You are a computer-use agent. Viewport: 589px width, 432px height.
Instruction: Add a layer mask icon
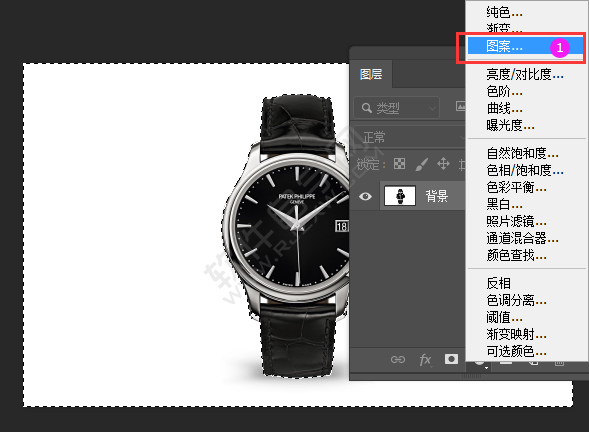tap(451, 359)
